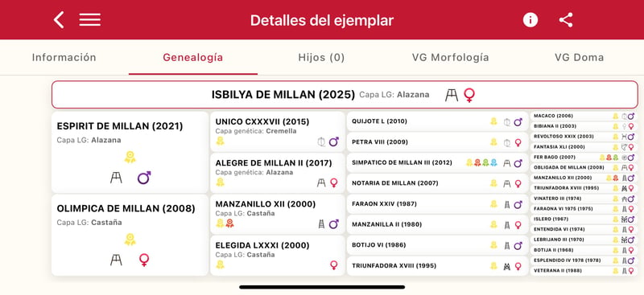This screenshot has height=295, width=644.
Task: Open QUIJOTE L (2010) ancestor entry
Action: coord(437,121)
